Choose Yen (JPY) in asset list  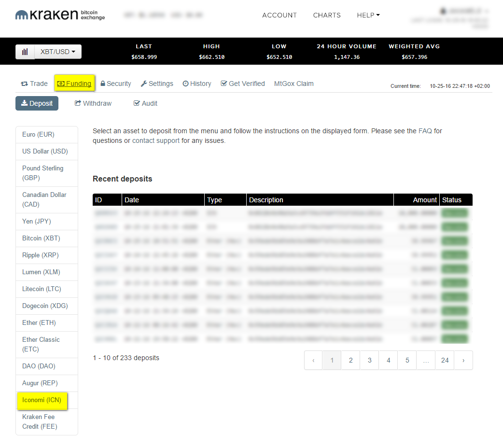click(47, 222)
